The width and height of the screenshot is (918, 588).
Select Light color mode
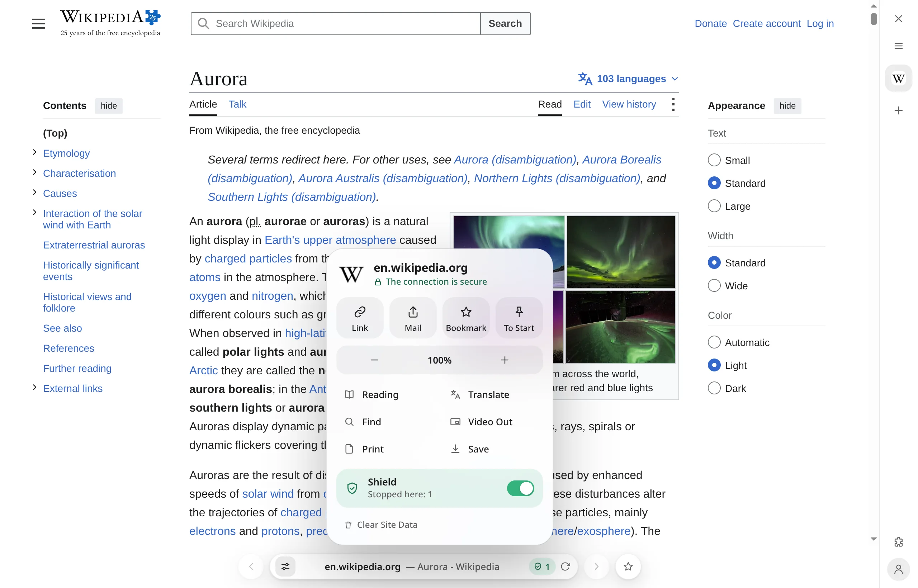pyautogui.click(x=714, y=365)
